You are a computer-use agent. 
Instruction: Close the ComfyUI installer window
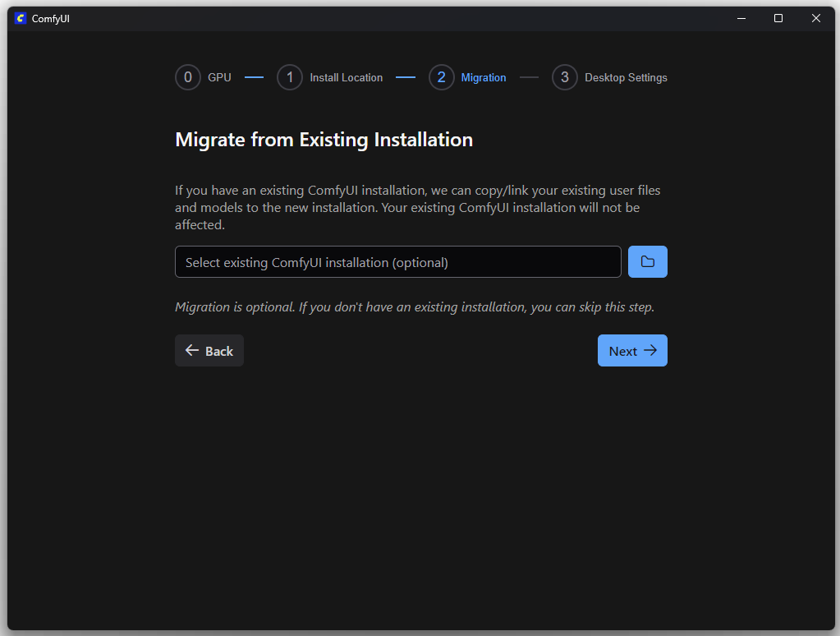point(815,18)
